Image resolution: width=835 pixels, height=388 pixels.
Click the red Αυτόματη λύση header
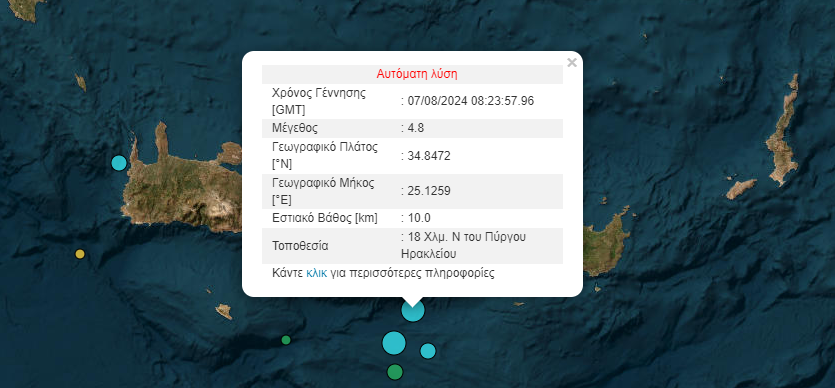pyautogui.click(x=417, y=74)
